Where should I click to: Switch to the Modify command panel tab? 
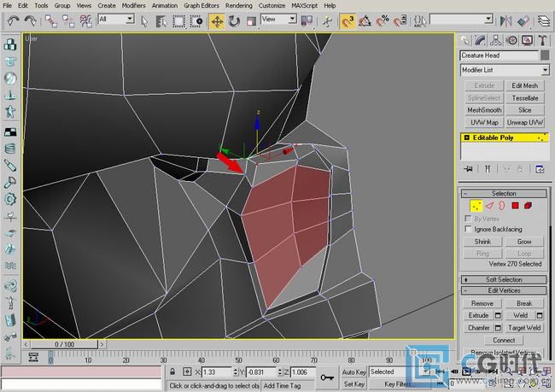coord(481,40)
